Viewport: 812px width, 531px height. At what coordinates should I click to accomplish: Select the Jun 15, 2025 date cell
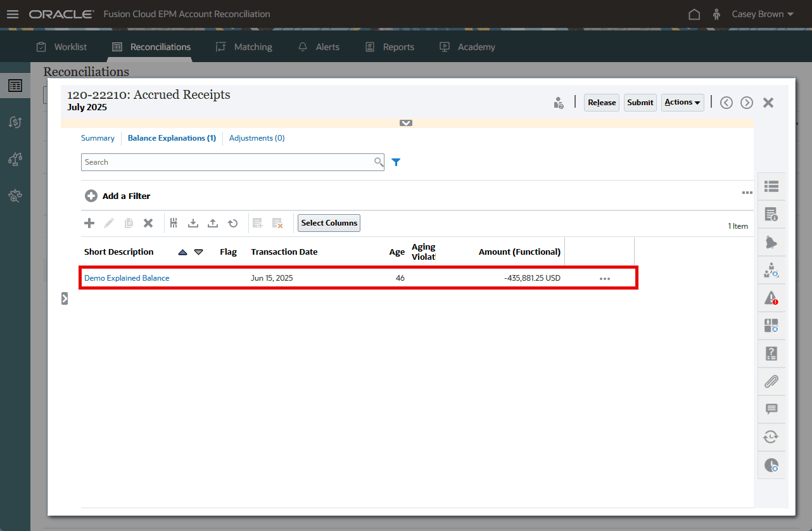coord(272,278)
